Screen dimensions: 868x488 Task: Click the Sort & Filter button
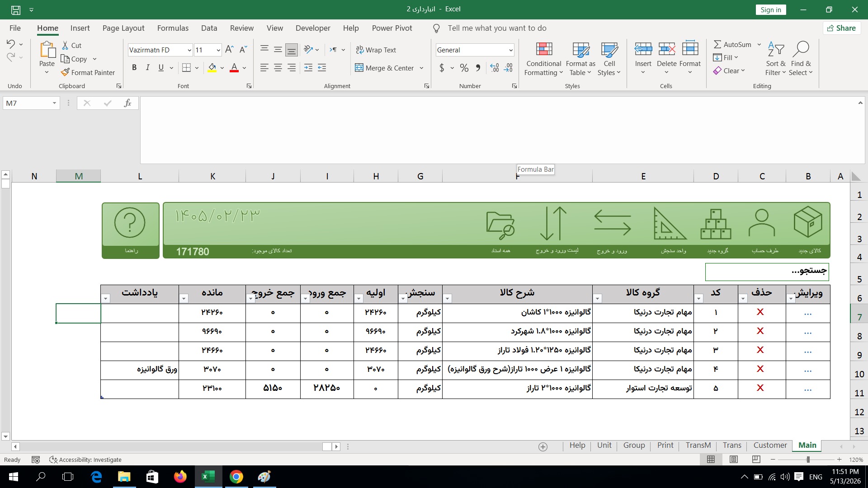(x=776, y=59)
